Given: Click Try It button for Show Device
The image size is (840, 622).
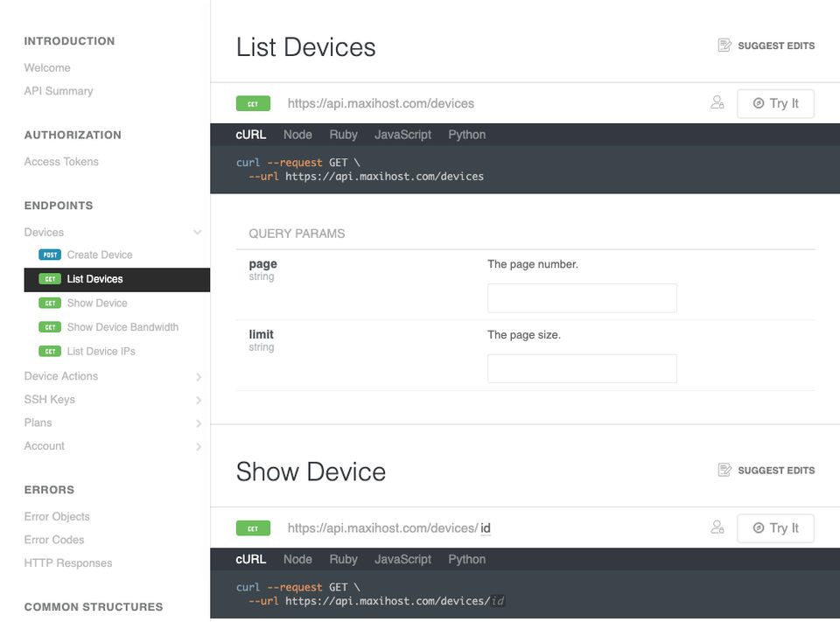Looking at the screenshot, I should (x=776, y=528).
